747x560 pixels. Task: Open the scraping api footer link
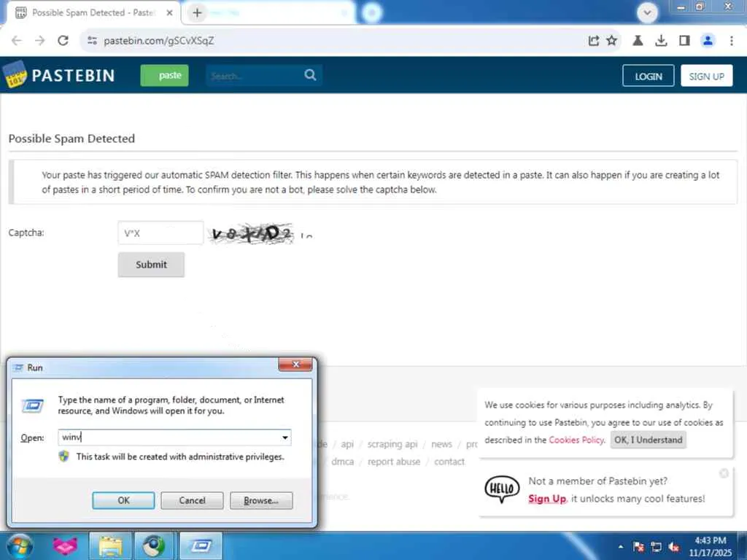pyautogui.click(x=392, y=444)
